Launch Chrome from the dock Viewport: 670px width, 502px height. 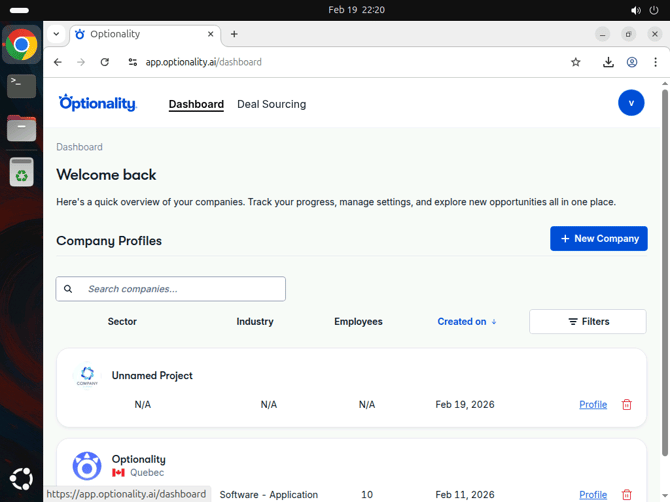pyautogui.click(x=21, y=44)
